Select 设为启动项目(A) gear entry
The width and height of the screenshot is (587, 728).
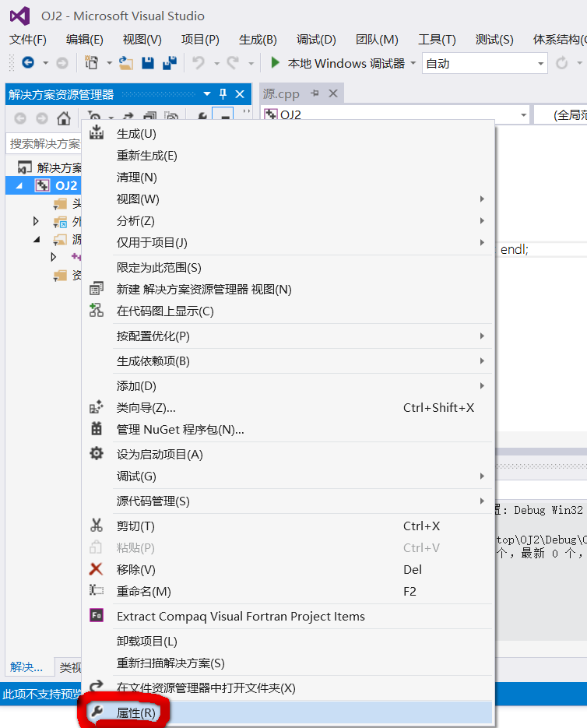pyautogui.click(x=287, y=455)
